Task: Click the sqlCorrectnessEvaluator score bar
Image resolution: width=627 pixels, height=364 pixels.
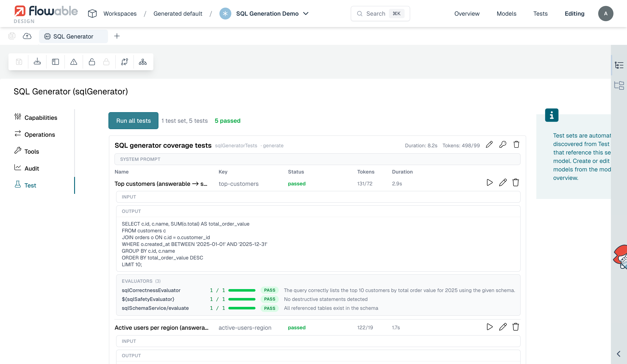Action: [242, 290]
